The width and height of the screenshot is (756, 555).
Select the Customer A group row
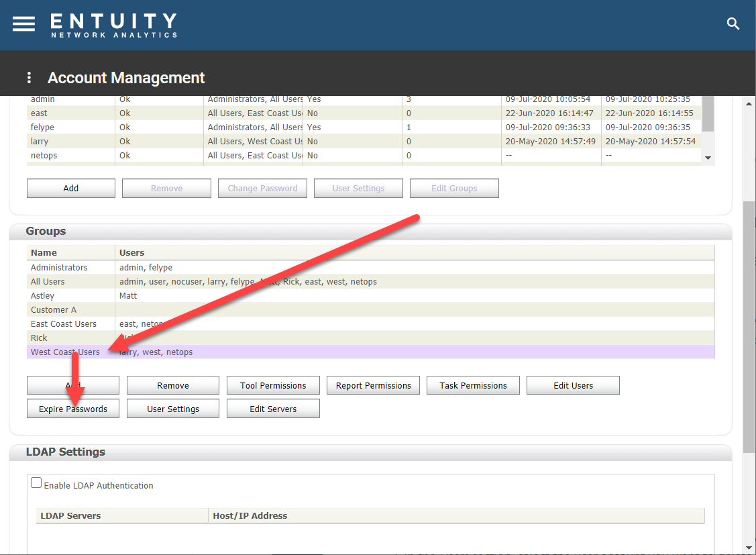pyautogui.click(x=370, y=309)
